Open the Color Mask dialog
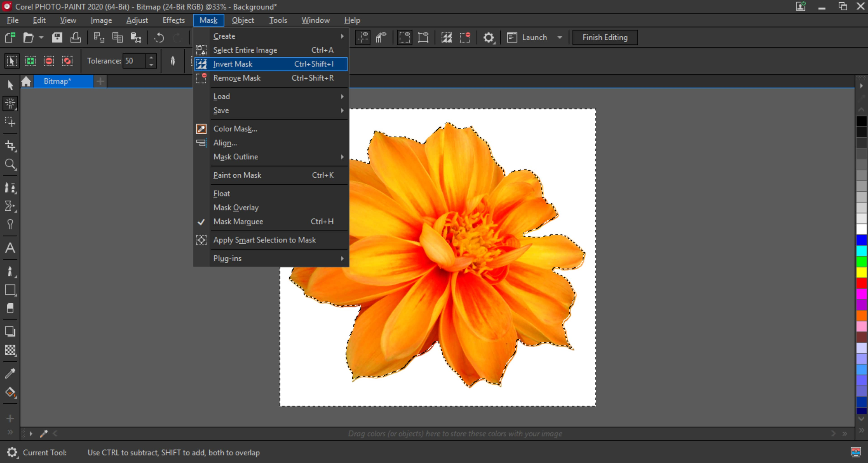868x463 pixels. (x=235, y=129)
